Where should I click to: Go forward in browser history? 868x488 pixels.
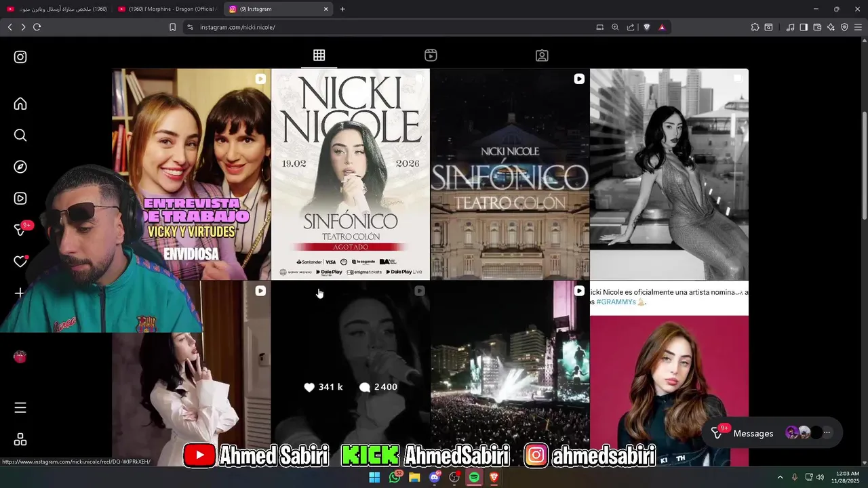point(23,27)
